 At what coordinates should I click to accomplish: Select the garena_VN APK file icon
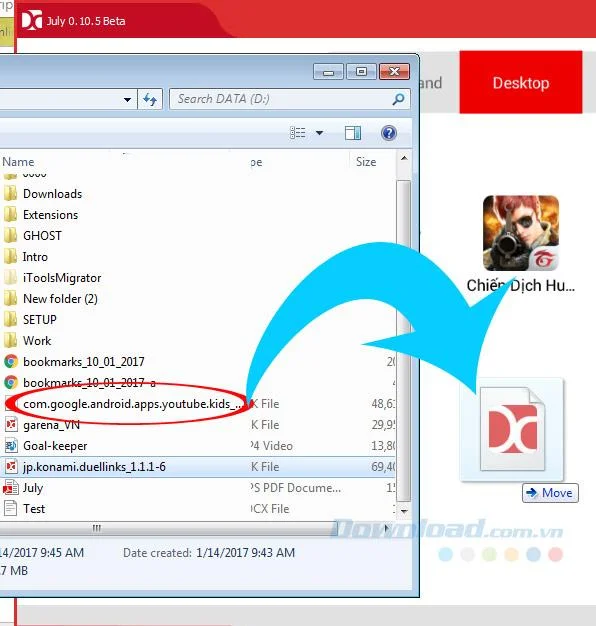[11, 424]
